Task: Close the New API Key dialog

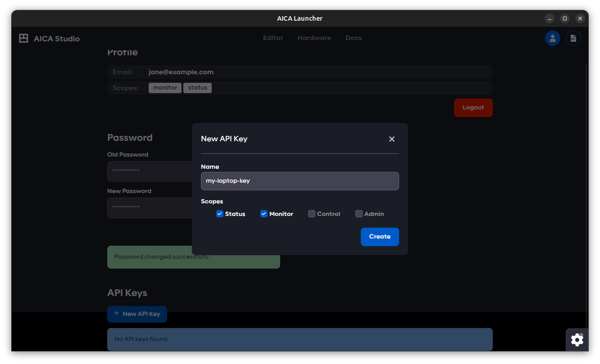Action: pyautogui.click(x=391, y=139)
